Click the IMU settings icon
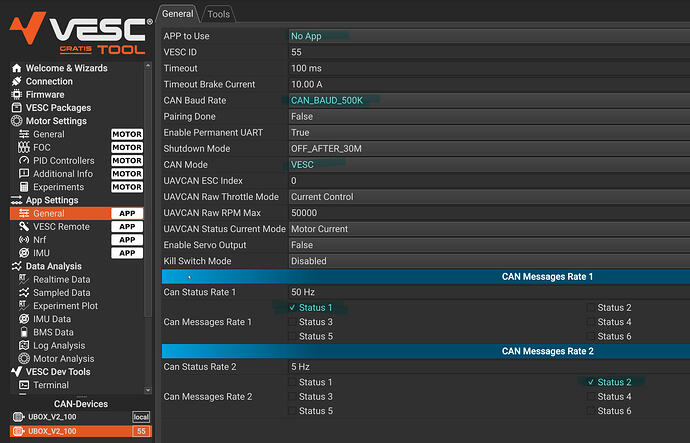The image size is (690, 443). 24,253
